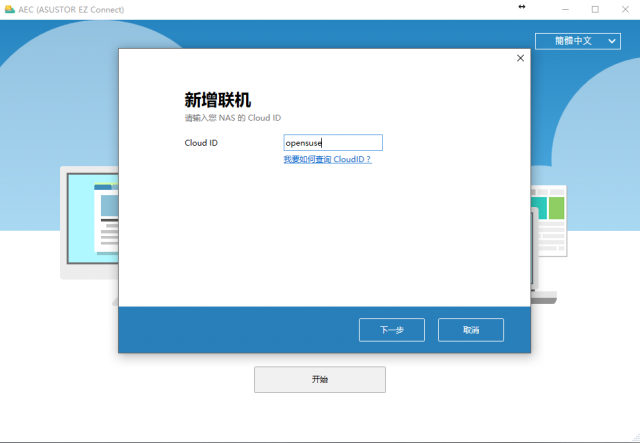The width and height of the screenshot is (640, 443).
Task: Minimize the AEC window
Action: [x=565, y=9]
